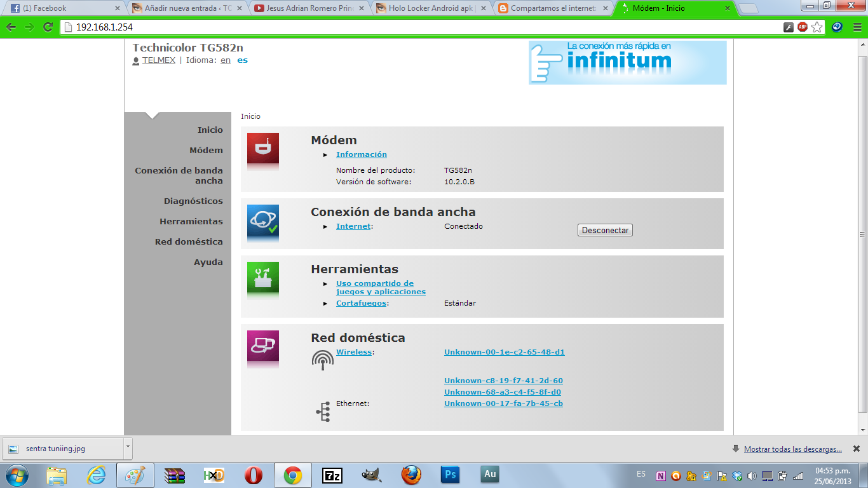The height and width of the screenshot is (488, 868).
Task: Launch Photoshop from the taskbar
Action: point(450,474)
